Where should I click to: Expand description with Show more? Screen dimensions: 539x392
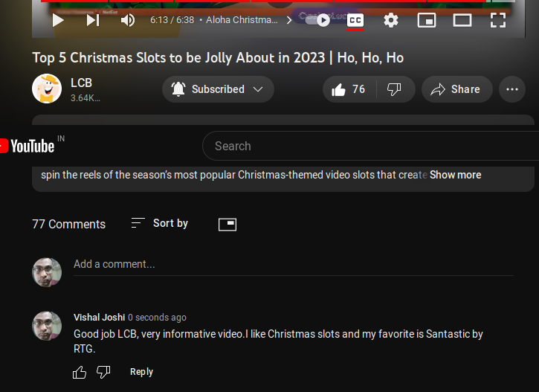(455, 175)
